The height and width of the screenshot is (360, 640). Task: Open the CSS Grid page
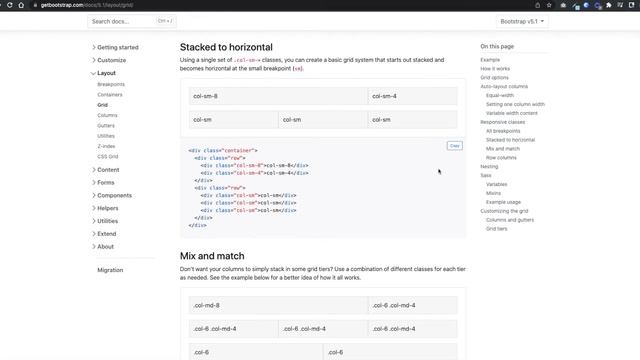click(108, 157)
